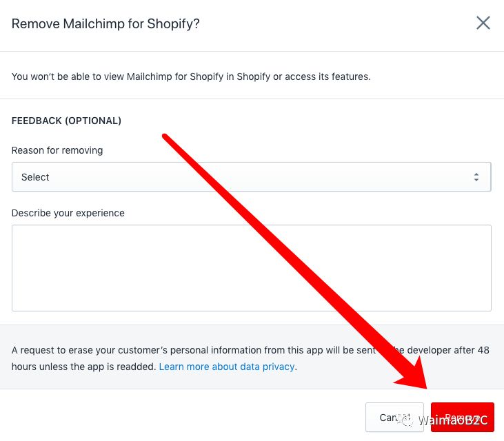Click the warning text about losing access
This screenshot has height=441, width=504.
point(191,76)
